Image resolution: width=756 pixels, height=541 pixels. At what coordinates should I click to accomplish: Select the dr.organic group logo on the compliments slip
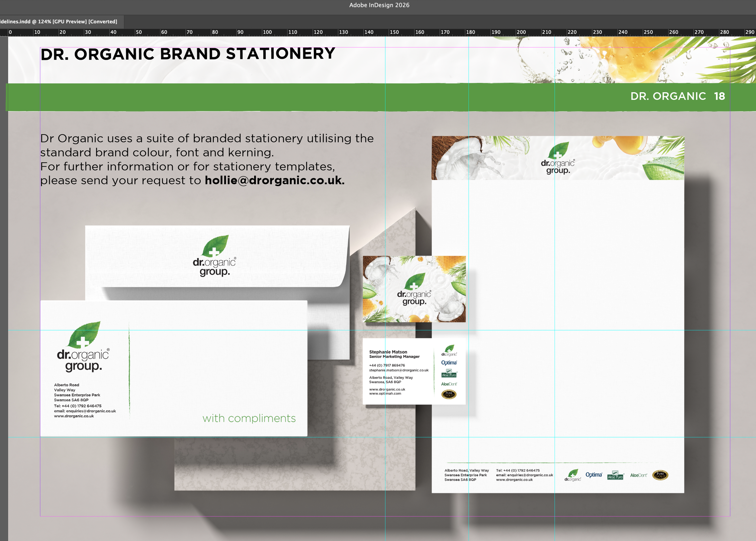click(x=83, y=347)
